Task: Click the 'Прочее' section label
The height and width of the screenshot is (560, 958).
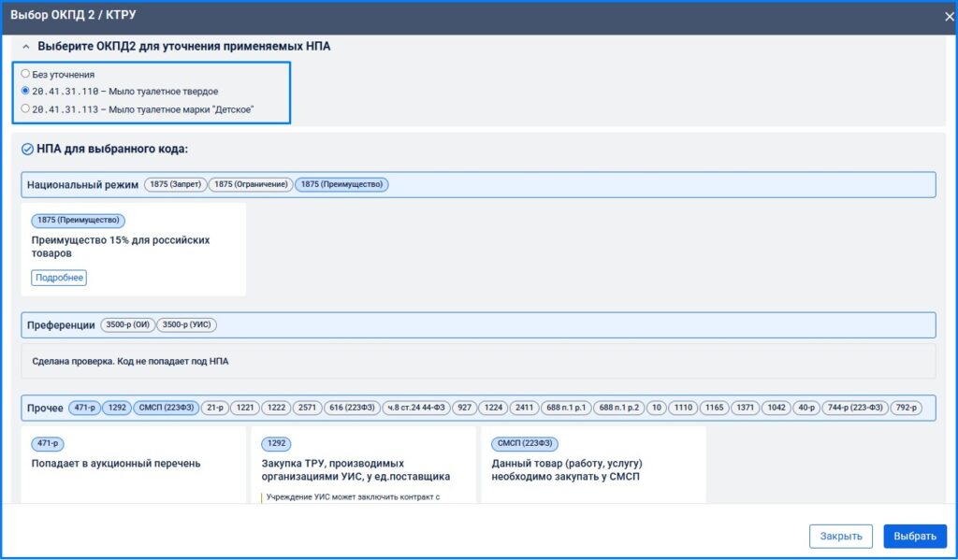Action: pyautogui.click(x=45, y=408)
